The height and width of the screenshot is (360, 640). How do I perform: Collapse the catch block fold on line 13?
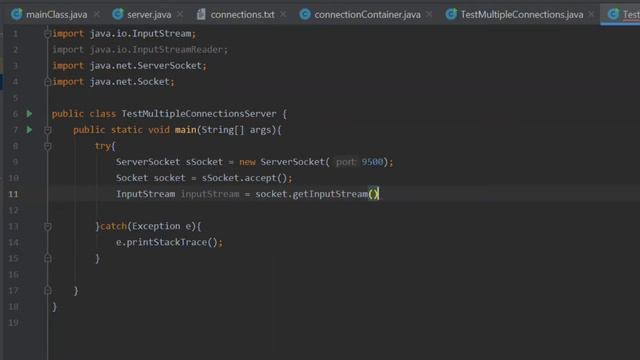point(47,227)
